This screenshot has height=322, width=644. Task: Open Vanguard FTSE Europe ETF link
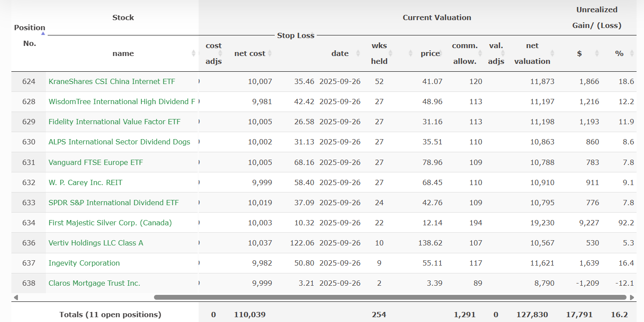(x=95, y=162)
